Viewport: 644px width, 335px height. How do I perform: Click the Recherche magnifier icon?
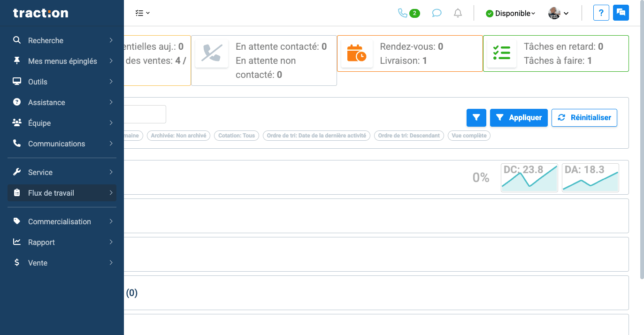click(17, 40)
